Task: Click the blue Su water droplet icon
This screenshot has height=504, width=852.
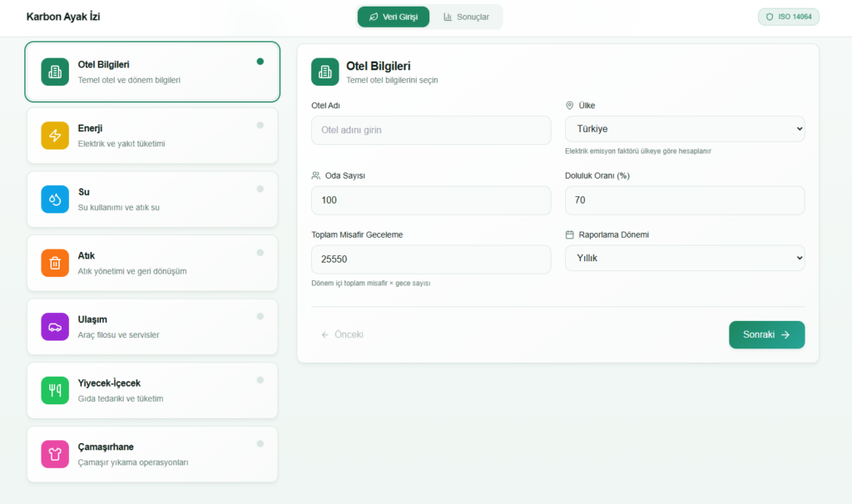Action: coord(55,200)
